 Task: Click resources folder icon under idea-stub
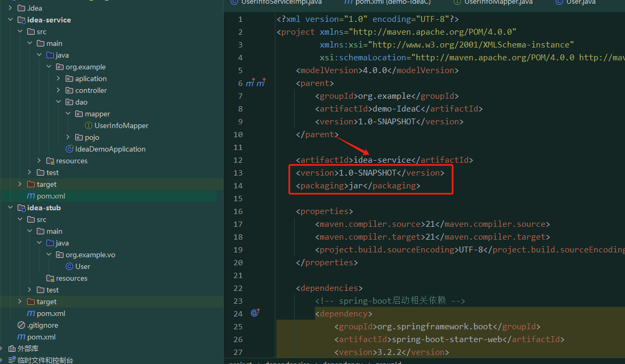click(x=50, y=278)
